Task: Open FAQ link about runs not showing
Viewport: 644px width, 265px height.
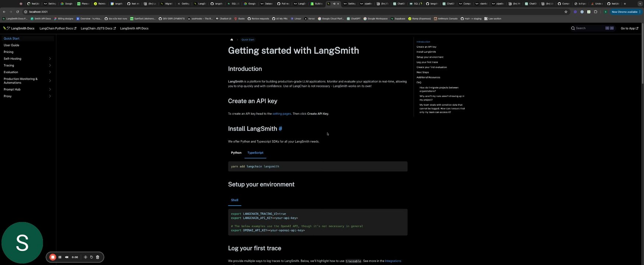Action: point(442,98)
